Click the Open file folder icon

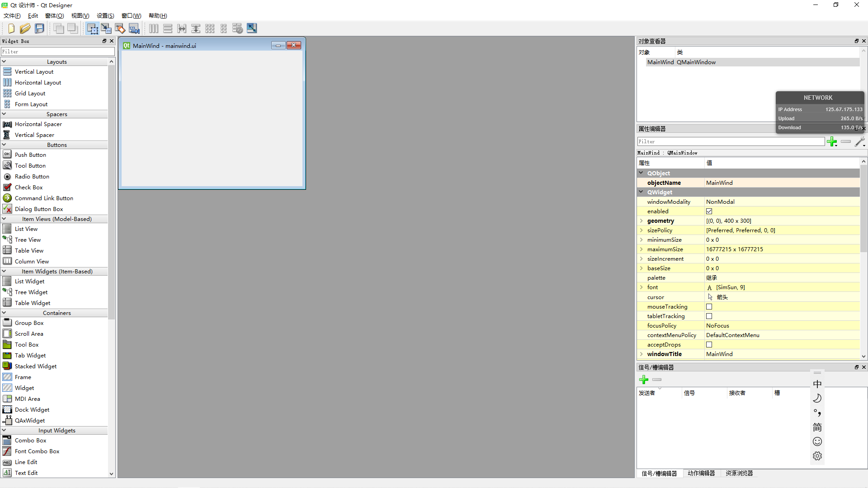click(25, 28)
